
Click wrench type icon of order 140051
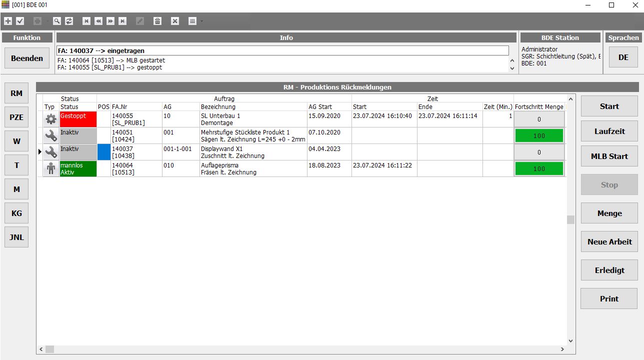(51, 135)
